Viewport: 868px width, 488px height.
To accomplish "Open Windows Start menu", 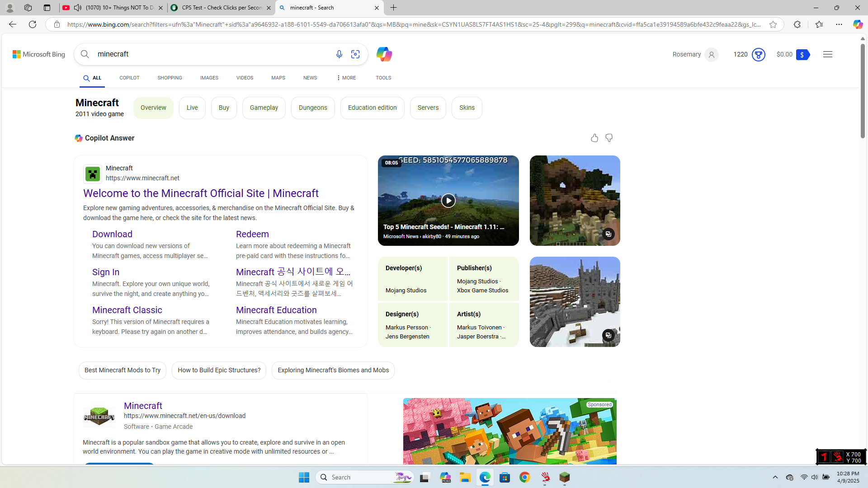I will click(x=304, y=477).
